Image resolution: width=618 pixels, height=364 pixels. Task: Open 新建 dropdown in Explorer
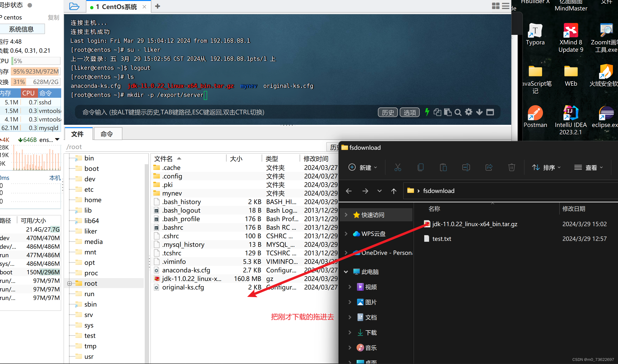[x=363, y=168]
